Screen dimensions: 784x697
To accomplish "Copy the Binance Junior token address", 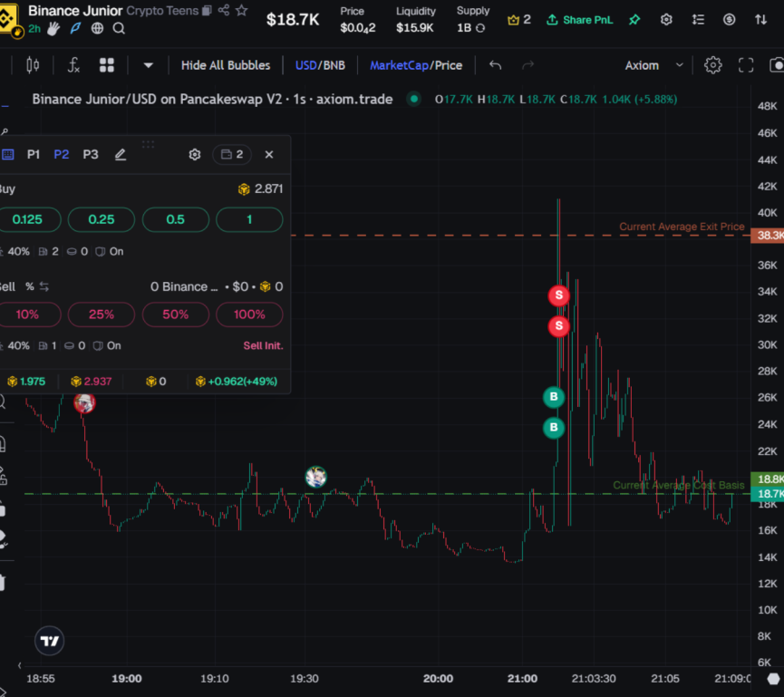I will (207, 11).
